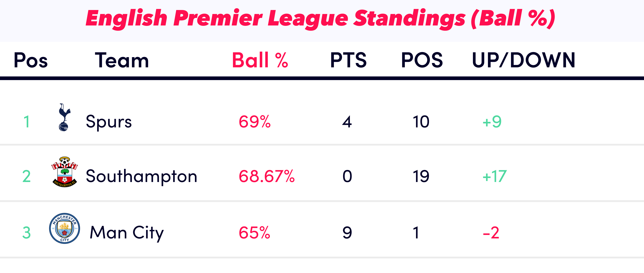
Task: Click Southampton's league position 19
Action: [x=421, y=177]
